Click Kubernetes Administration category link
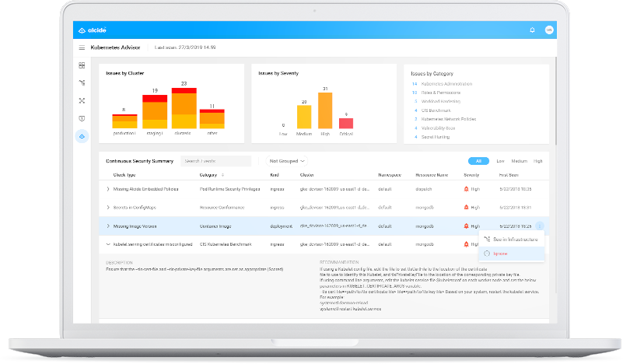This screenshot has height=364, width=623. click(x=446, y=84)
